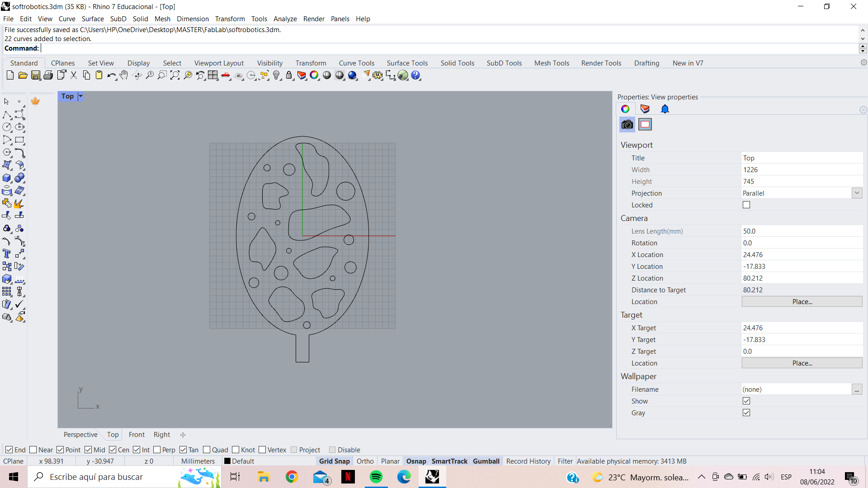Click the Lens Length value field
This screenshot has width=868, height=488.
coord(802,231)
